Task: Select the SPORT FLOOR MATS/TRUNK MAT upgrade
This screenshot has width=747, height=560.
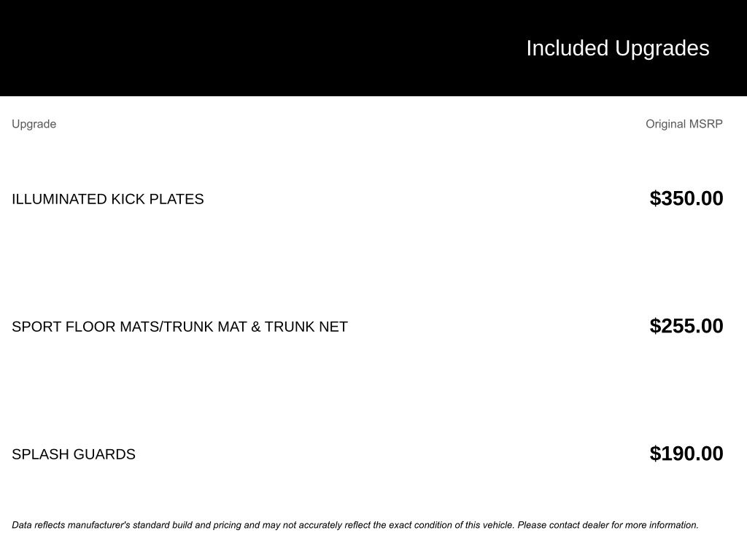Action: click(179, 327)
